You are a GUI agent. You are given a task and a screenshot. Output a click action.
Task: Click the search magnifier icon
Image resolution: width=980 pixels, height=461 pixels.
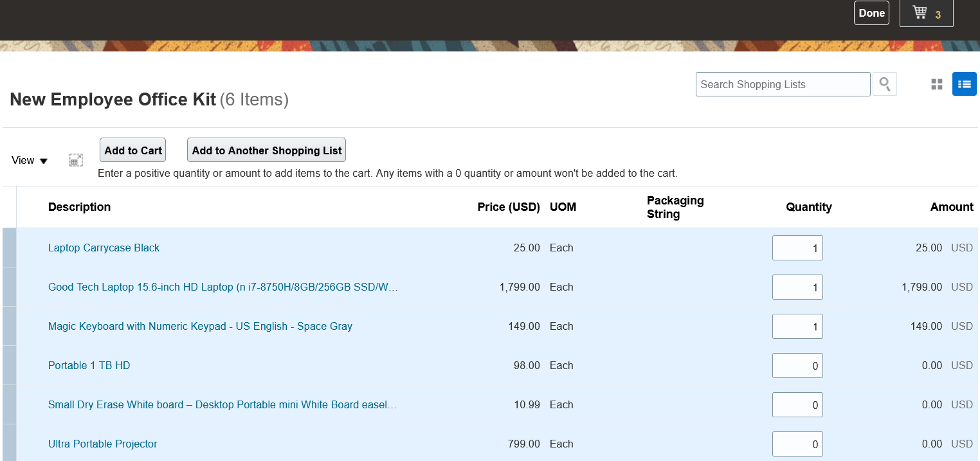click(x=885, y=84)
